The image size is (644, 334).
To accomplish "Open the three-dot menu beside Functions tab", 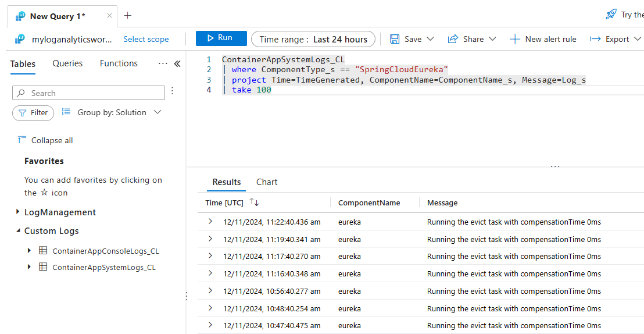I will (163, 64).
